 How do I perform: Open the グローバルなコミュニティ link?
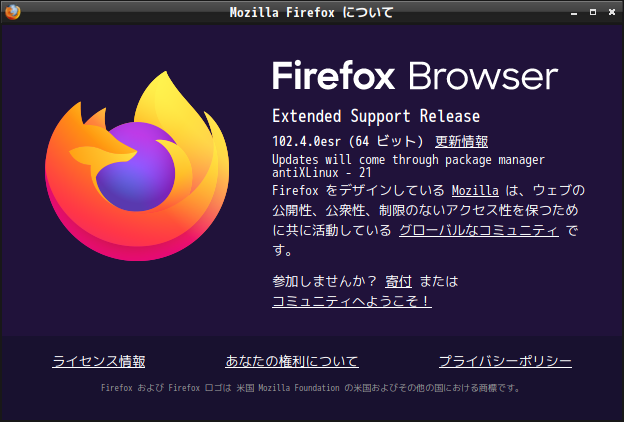[479, 231]
